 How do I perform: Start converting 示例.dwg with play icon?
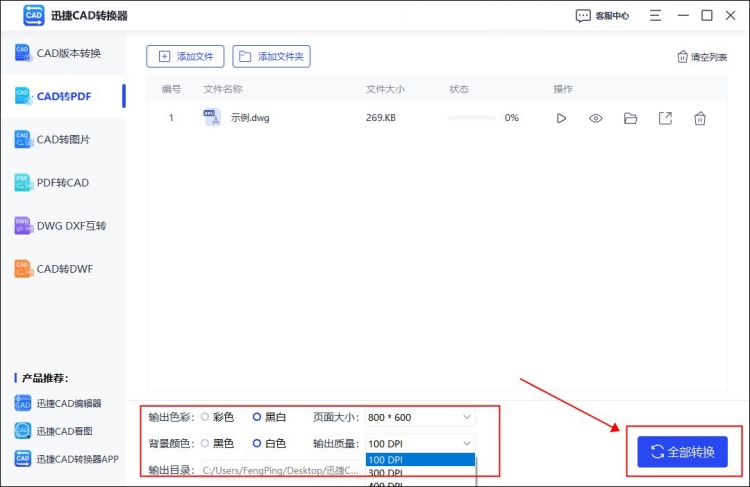coord(561,118)
